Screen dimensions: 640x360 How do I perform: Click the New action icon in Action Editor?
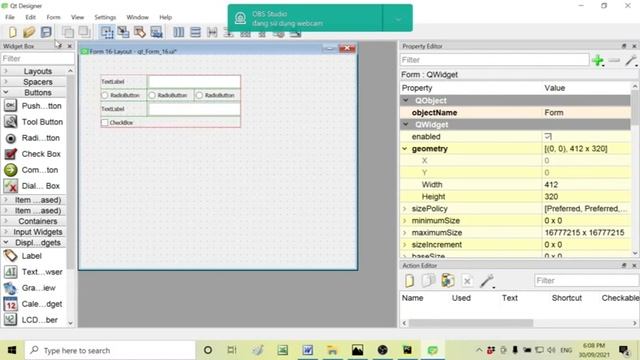point(409,281)
